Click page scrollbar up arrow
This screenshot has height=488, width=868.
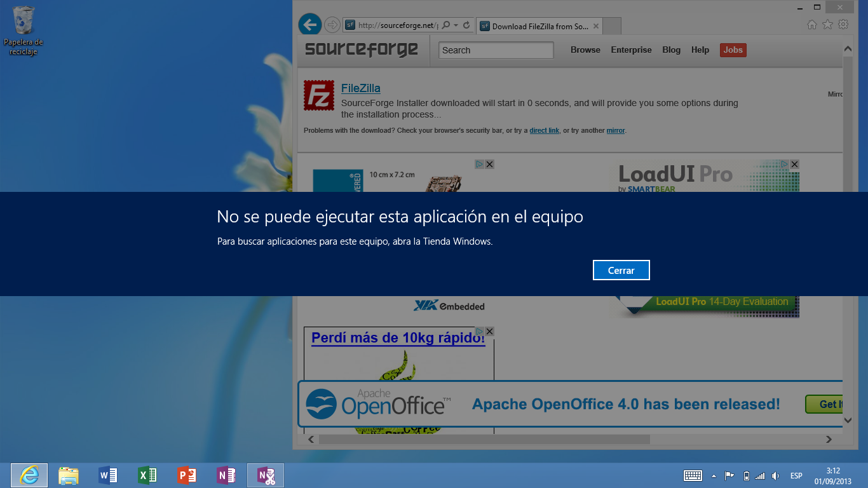pyautogui.click(x=848, y=48)
